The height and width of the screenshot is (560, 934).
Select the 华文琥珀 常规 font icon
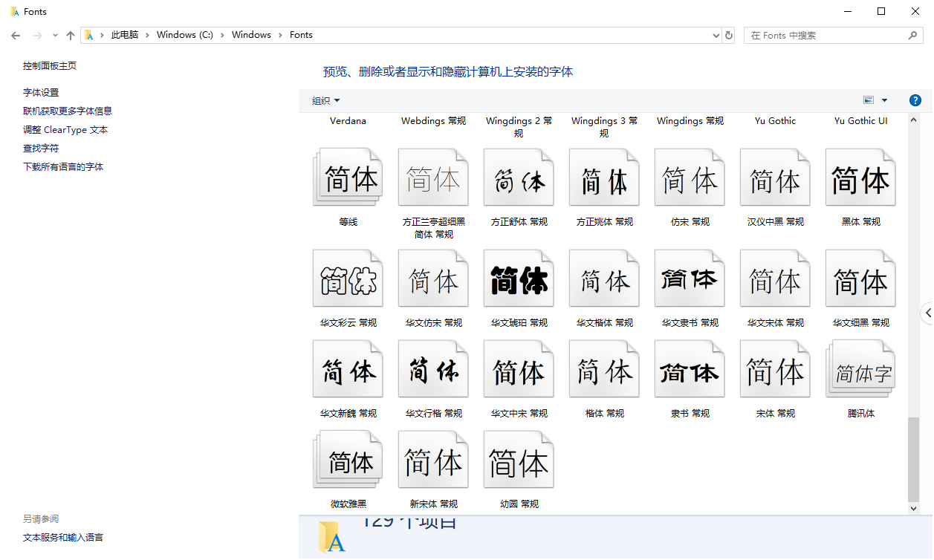click(x=519, y=279)
